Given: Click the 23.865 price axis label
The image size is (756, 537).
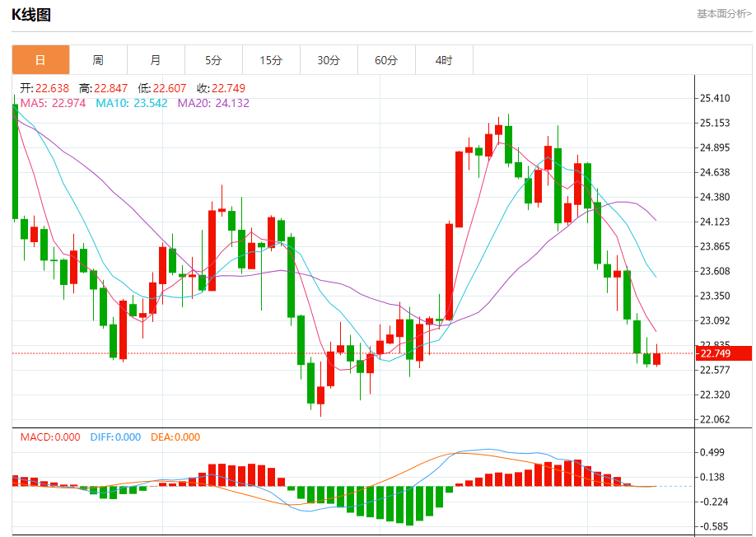Looking at the screenshot, I should pyautogui.click(x=715, y=246).
